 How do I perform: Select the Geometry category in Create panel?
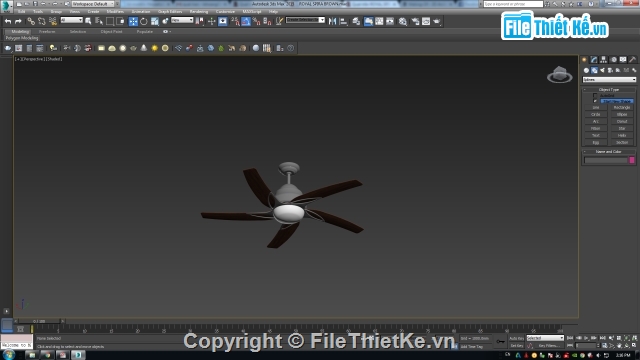pyautogui.click(x=586, y=70)
